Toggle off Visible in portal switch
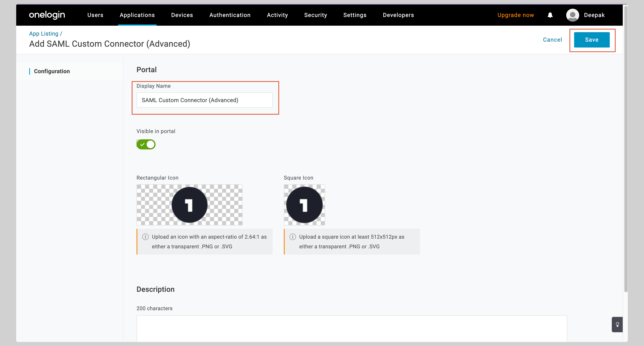Image resolution: width=644 pixels, height=346 pixels. [146, 144]
